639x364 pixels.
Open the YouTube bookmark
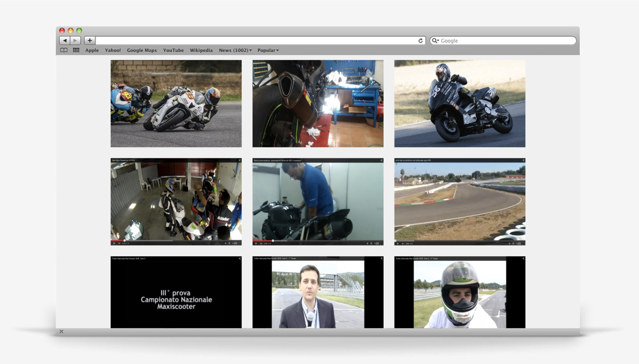(173, 50)
